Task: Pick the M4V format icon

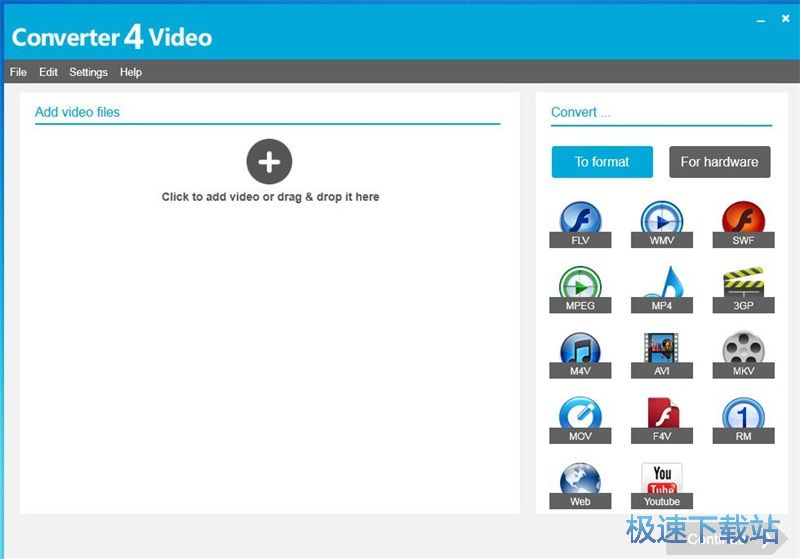Action: (580, 354)
